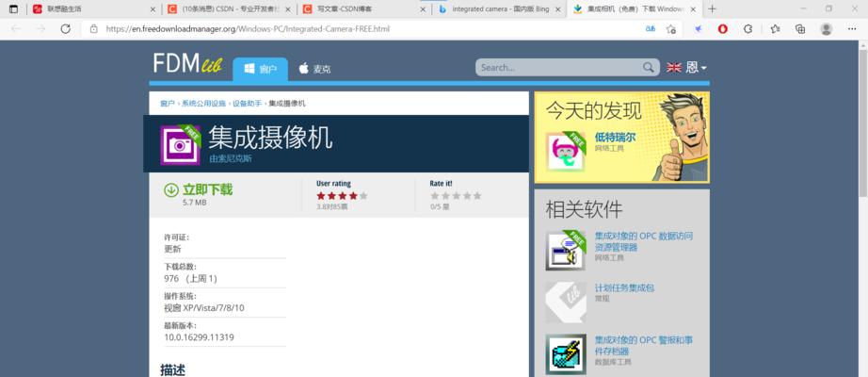
Task: Click the browser address bar URL
Action: (x=248, y=29)
